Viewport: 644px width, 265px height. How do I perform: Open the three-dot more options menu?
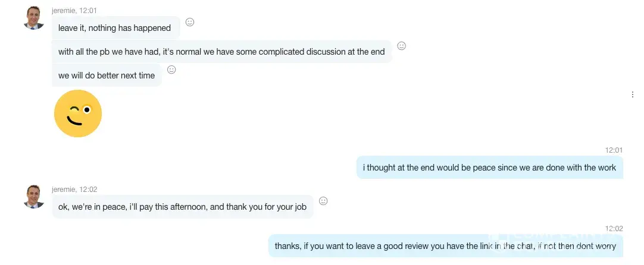pos(632,94)
